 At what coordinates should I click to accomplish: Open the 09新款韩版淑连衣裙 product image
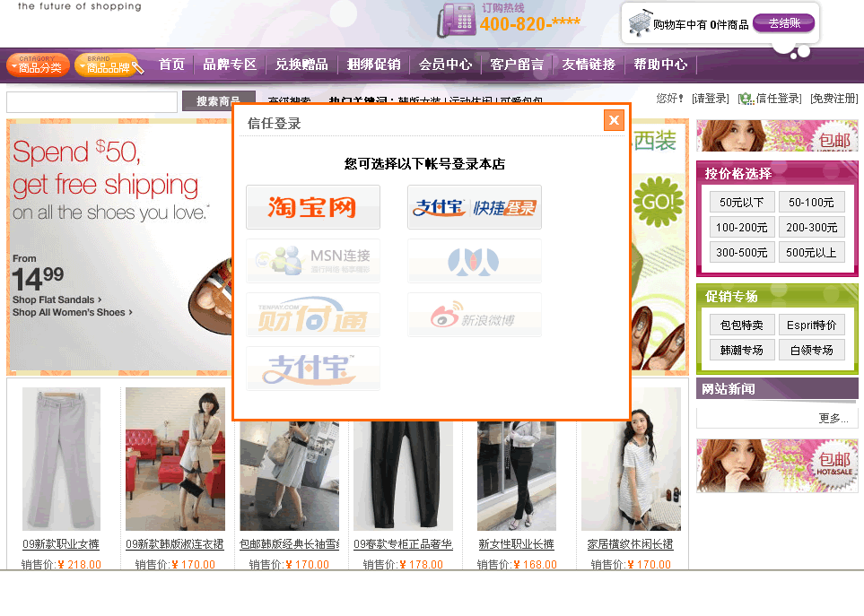(175, 459)
